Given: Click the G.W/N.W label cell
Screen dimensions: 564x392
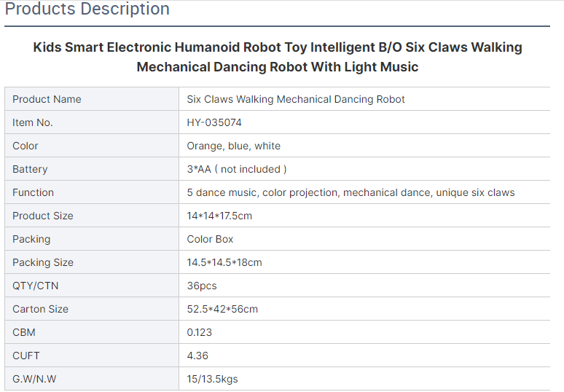Looking at the screenshot, I should coord(92,379).
